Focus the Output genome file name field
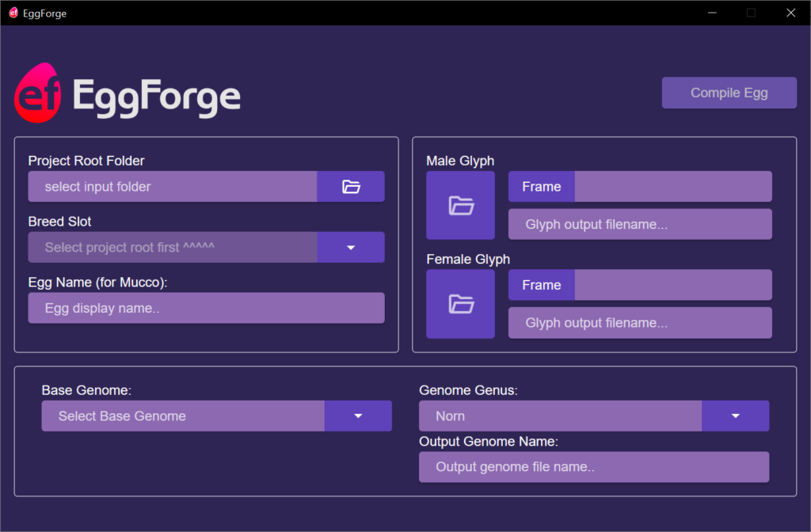811x532 pixels. point(594,467)
